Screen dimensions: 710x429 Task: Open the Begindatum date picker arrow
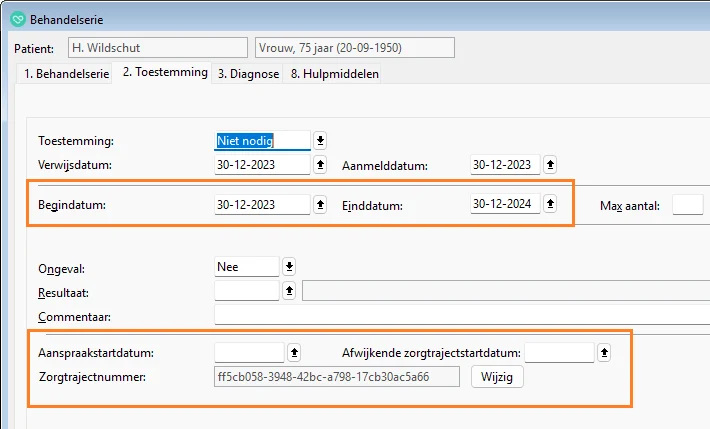(x=320, y=204)
